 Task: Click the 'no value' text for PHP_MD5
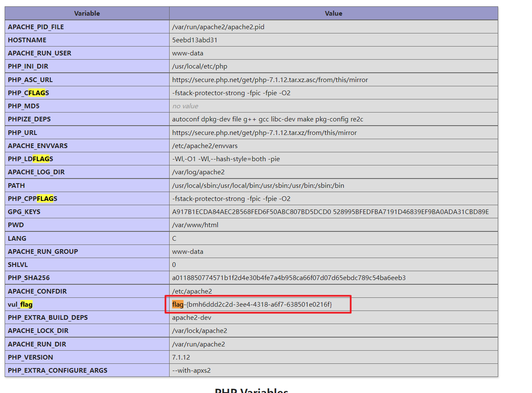click(185, 106)
